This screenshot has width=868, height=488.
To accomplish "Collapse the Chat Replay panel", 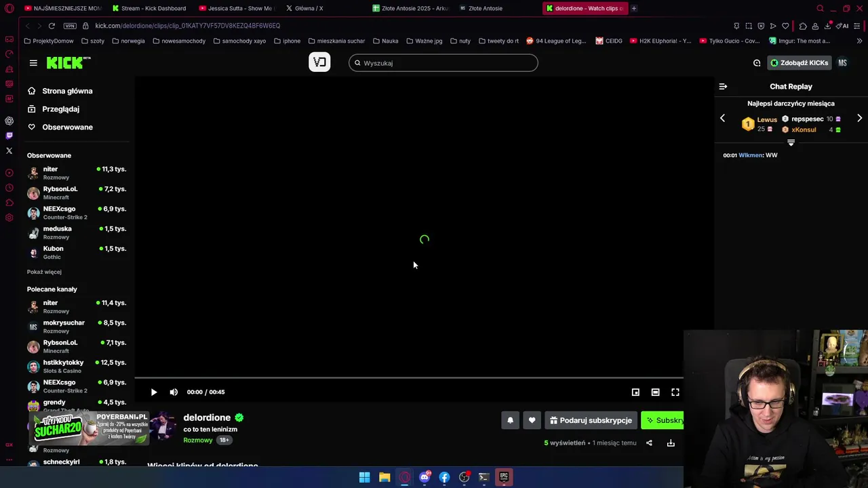I will (723, 86).
